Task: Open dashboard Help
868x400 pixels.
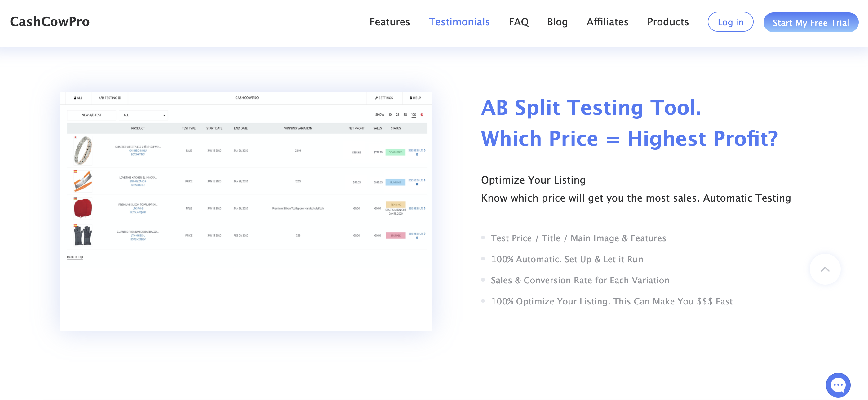Action: [x=415, y=98]
